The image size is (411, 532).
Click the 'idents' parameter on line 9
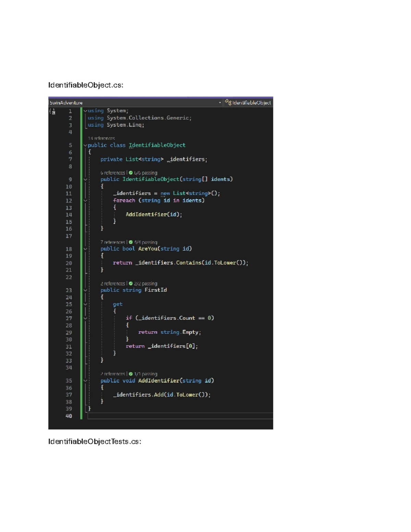click(221, 179)
